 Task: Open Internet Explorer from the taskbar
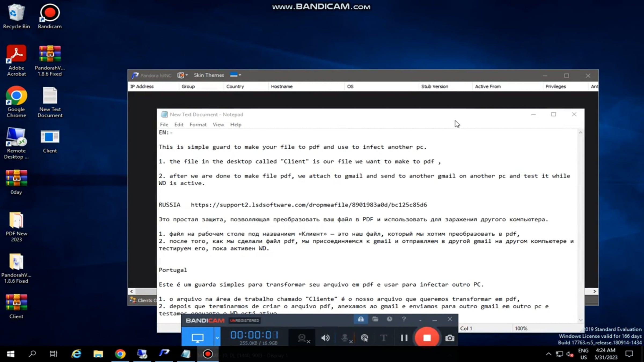pos(76,354)
